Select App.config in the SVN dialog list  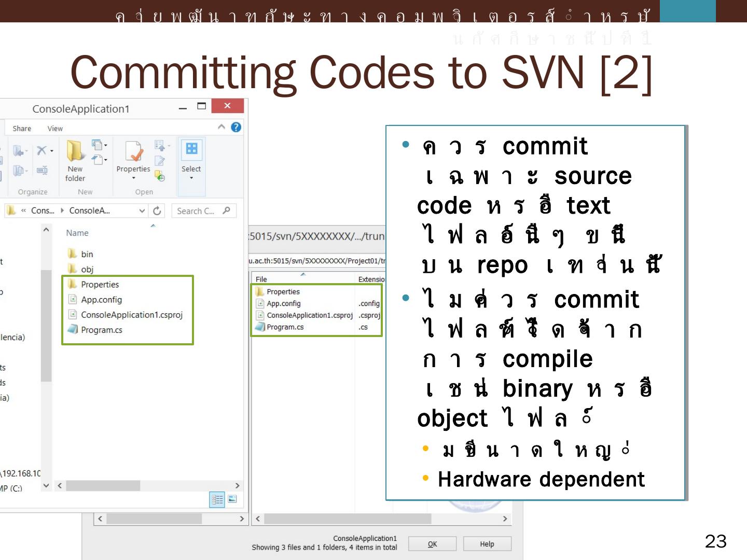click(279, 303)
